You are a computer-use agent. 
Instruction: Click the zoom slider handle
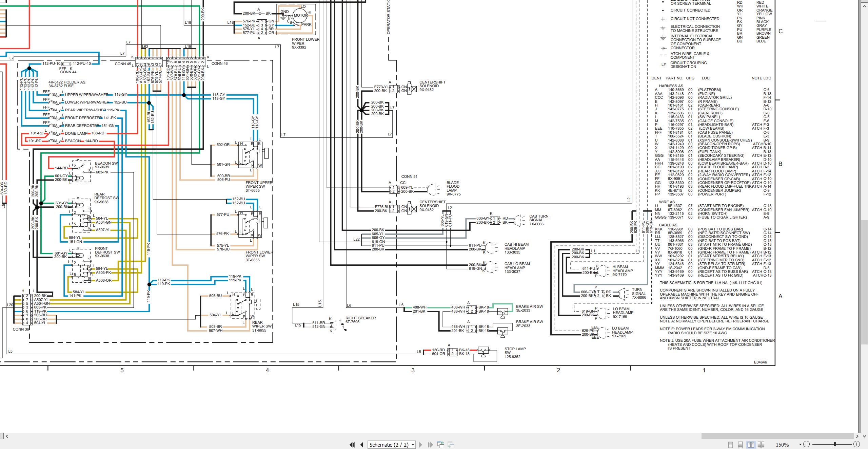834,444
